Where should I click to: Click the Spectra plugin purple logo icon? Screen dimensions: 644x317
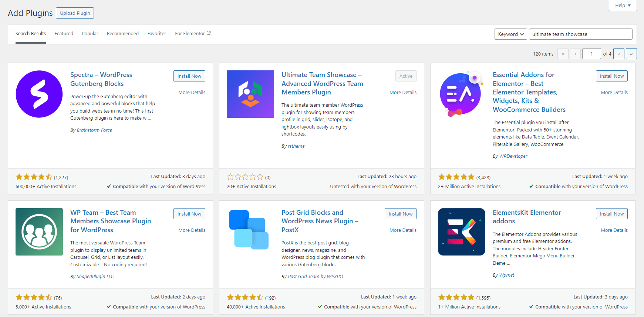pos(39,94)
